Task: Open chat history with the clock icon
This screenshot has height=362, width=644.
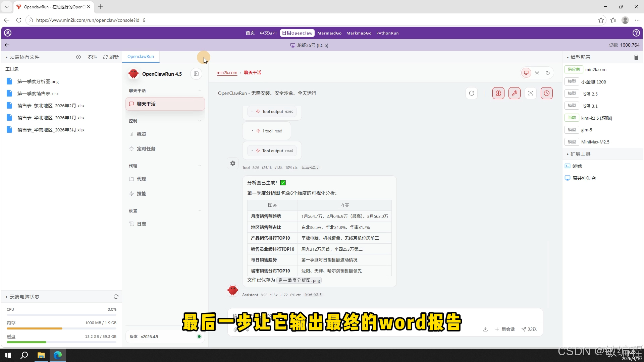Action: 547,93
